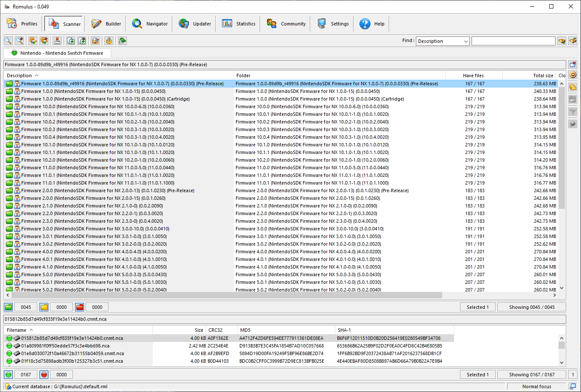Open the Profiles section
Viewport: 581px width, 392px height.
(22, 24)
